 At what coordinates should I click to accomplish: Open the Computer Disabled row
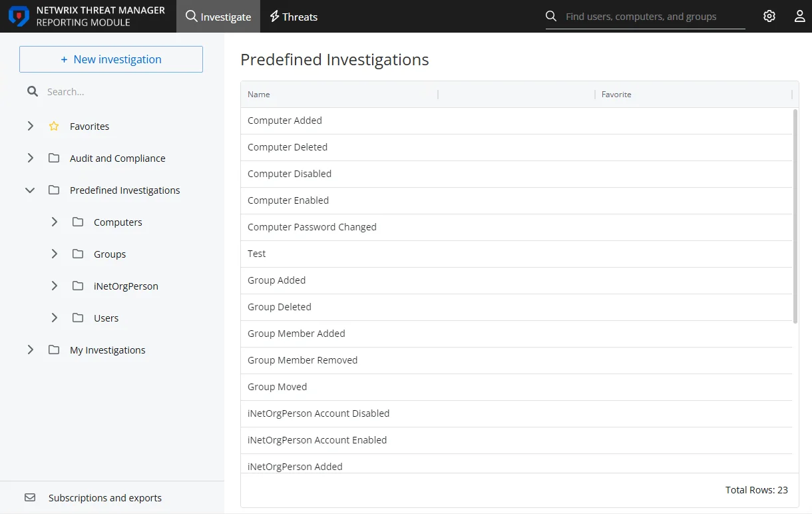(x=516, y=174)
